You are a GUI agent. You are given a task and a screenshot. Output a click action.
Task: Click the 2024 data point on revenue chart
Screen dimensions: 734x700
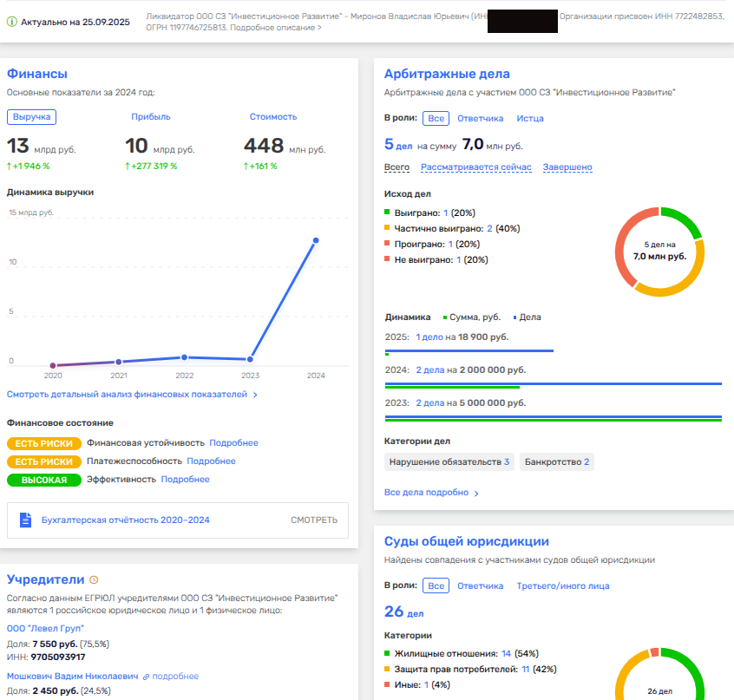coord(316,240)
